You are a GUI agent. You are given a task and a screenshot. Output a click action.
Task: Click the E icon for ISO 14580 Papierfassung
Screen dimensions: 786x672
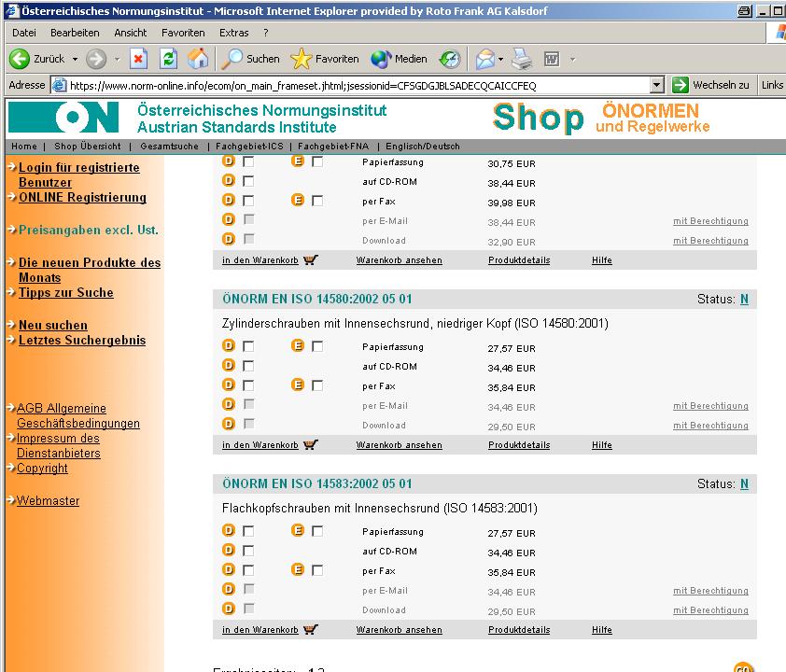(298, 345)
